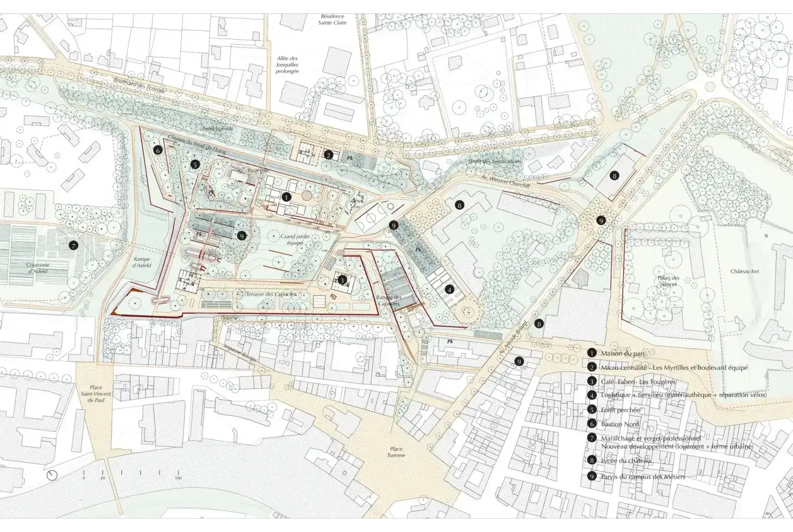Click legend marker 8 beside Lycée du château
The width and height of the screenshot is (793, 532).
(592, 460)
